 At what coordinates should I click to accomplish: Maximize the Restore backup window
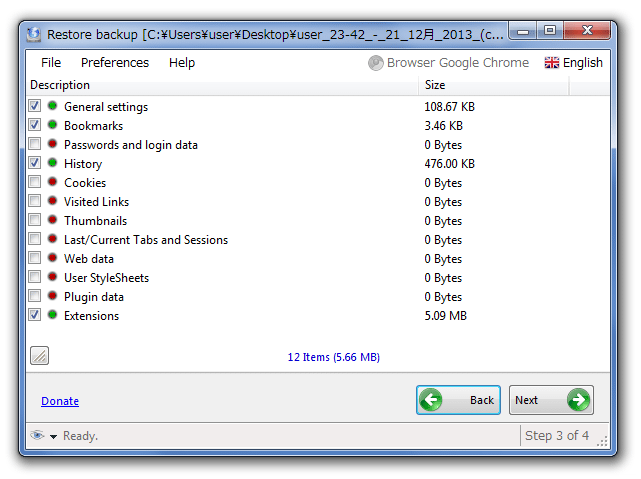(550, 31)
